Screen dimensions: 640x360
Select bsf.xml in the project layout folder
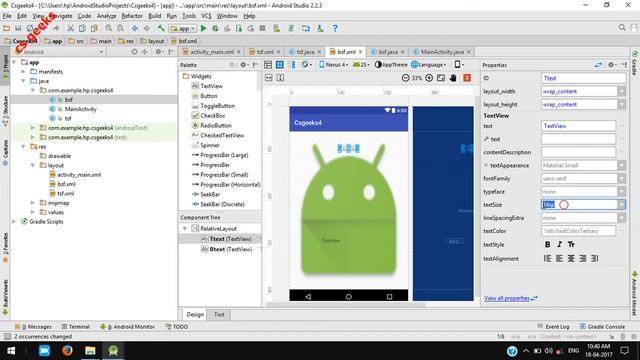click(x=62, y=184)
